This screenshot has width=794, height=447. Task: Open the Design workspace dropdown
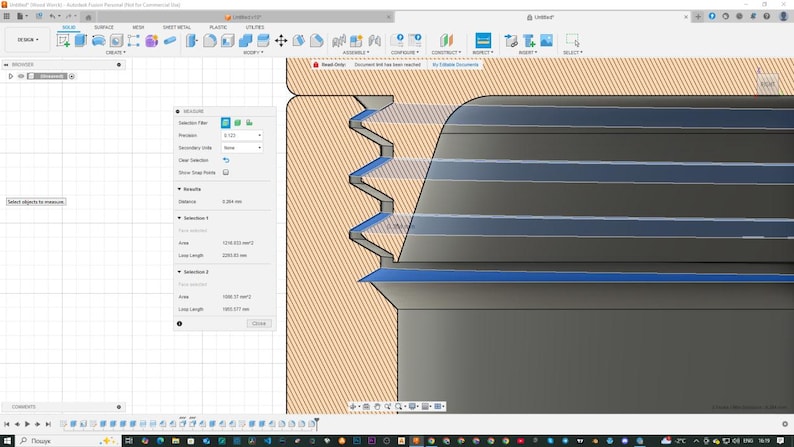point(28,40)
